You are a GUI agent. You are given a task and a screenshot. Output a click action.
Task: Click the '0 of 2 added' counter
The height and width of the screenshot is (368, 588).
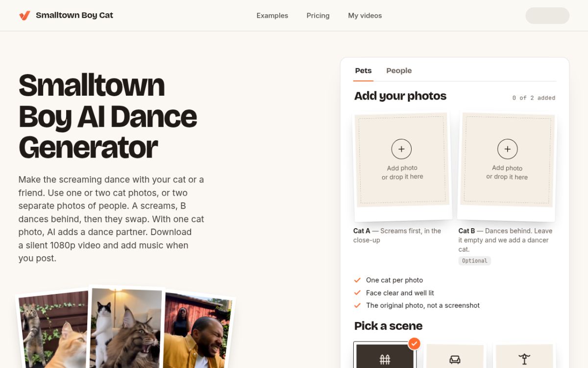(534, 98)
